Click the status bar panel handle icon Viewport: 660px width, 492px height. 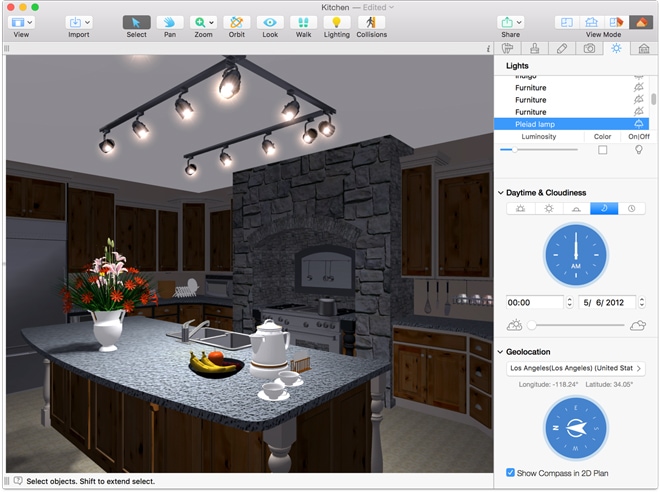tap(7, 481)
